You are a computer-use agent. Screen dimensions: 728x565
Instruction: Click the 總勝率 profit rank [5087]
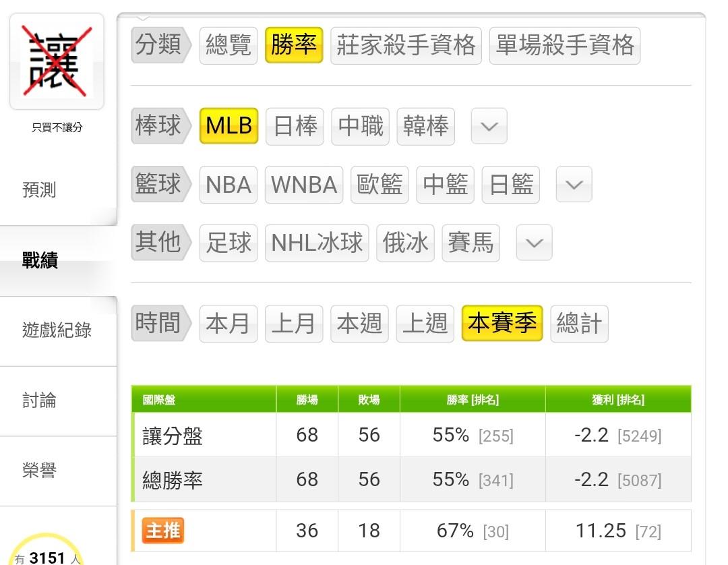tap(639, 480)
